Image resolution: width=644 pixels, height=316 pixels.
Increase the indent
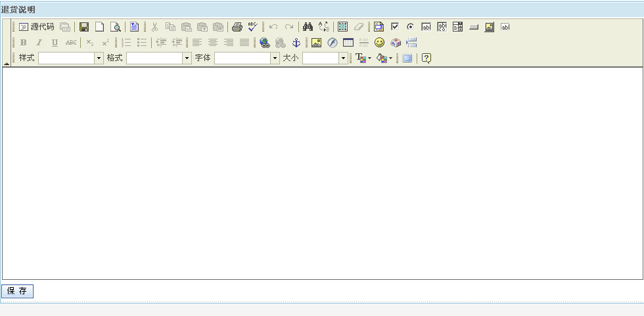pos(177,42)
